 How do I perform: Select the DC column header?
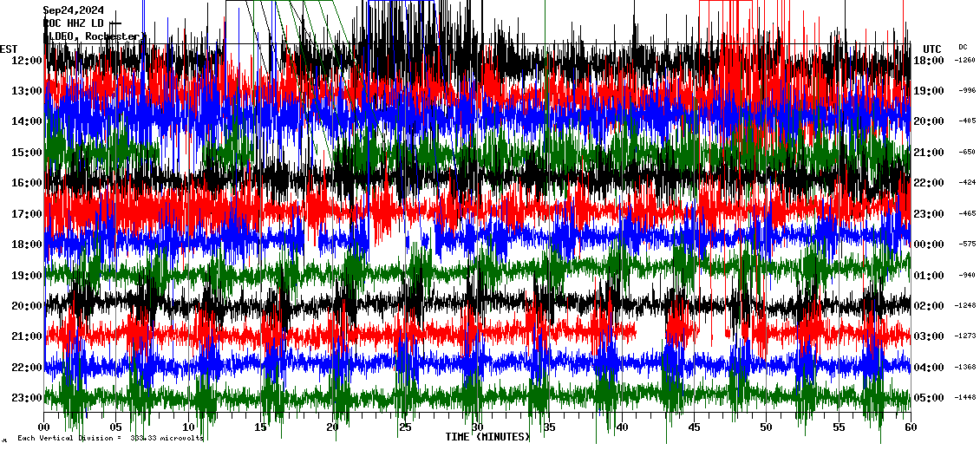[963, 47]
